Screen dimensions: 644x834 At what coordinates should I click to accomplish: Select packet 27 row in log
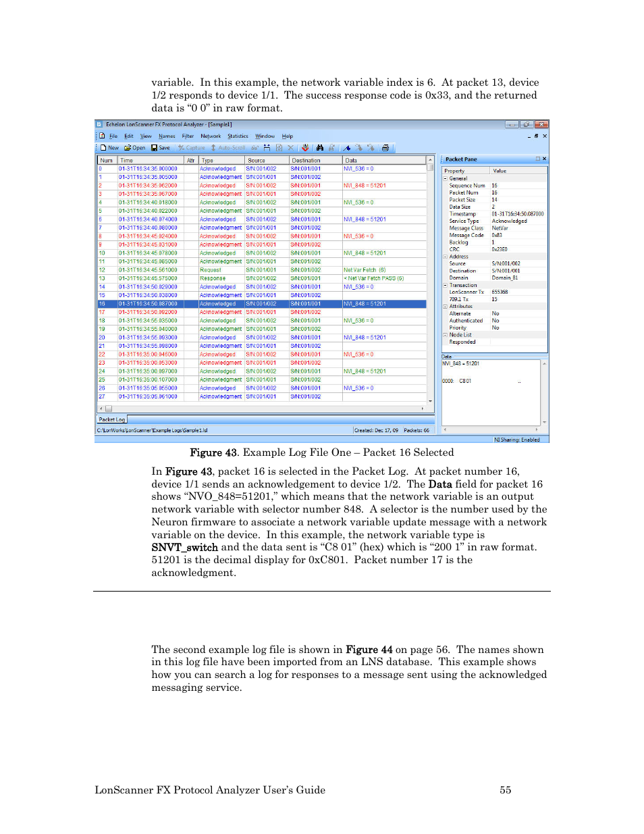[x=262, y=396]
